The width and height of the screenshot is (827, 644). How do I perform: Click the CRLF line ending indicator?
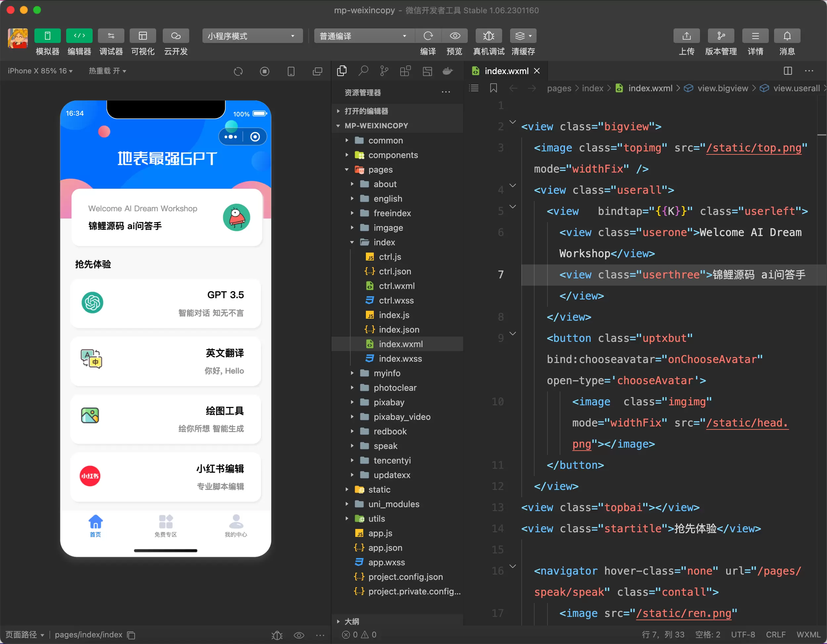coord(775,635)
